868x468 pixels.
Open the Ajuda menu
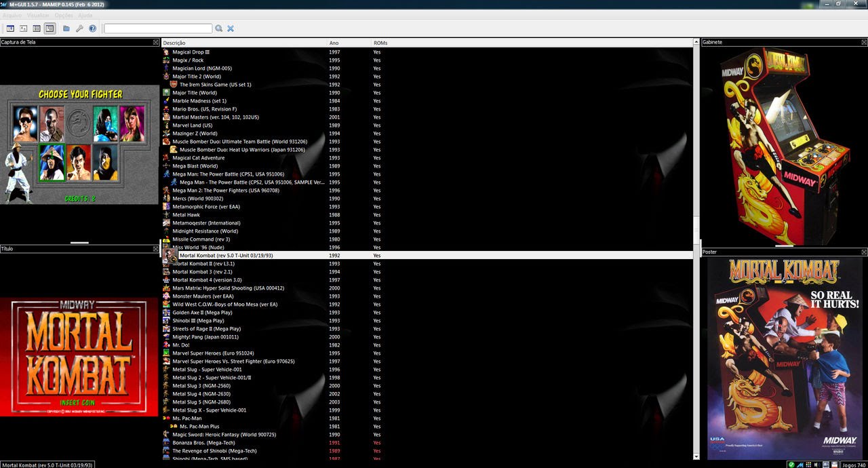[x=85, y=15]
